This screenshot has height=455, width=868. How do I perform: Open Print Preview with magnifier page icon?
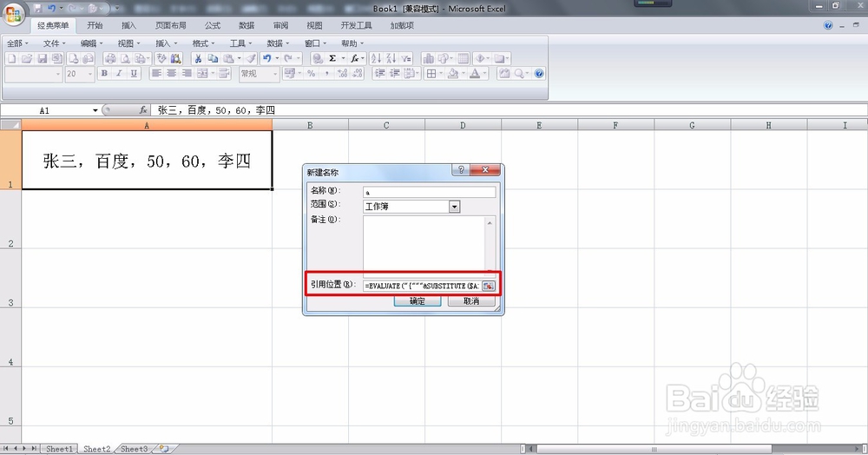tap(125, 58)
